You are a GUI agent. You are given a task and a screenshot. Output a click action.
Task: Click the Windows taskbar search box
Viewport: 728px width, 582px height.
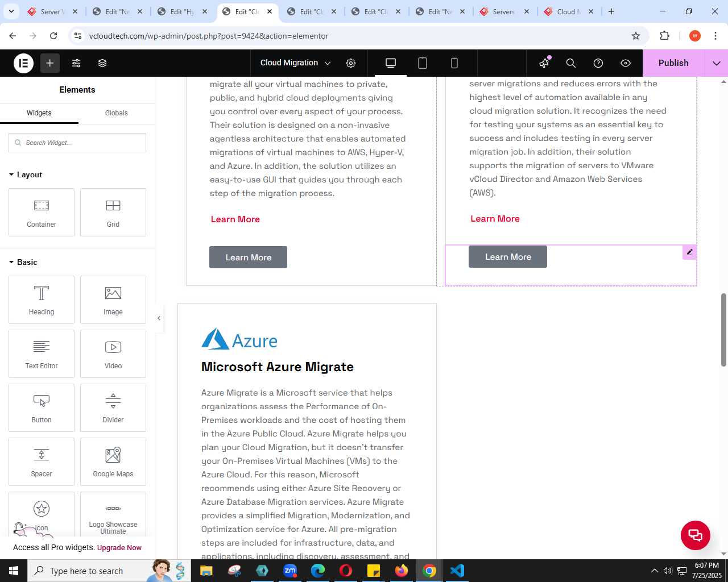pos(108,571)
